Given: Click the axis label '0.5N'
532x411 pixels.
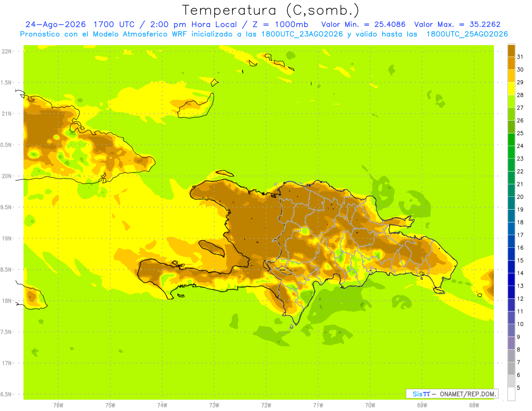Looking at the screenshot, I should coord(7,145).
